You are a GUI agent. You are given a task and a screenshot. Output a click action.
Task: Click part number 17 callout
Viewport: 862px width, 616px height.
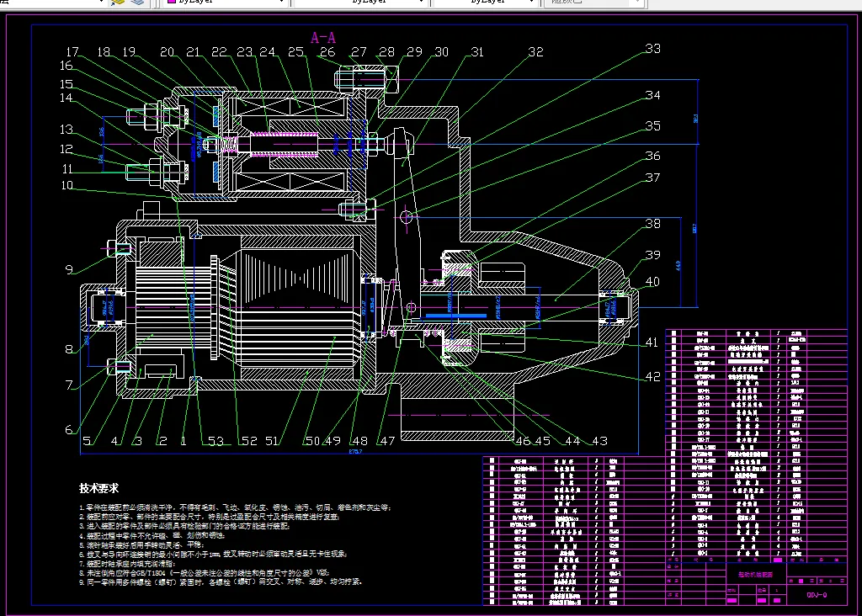tap(73, 52)
